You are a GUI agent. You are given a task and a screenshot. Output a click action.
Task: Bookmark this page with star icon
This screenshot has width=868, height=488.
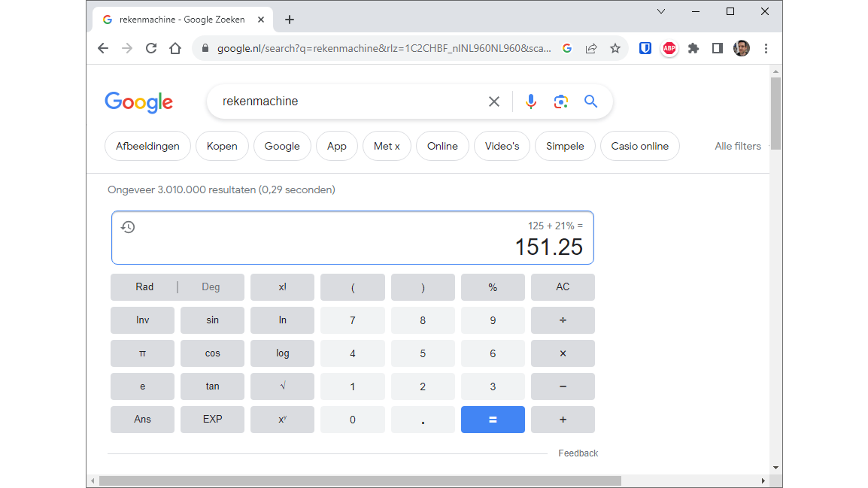pos(615,48)
